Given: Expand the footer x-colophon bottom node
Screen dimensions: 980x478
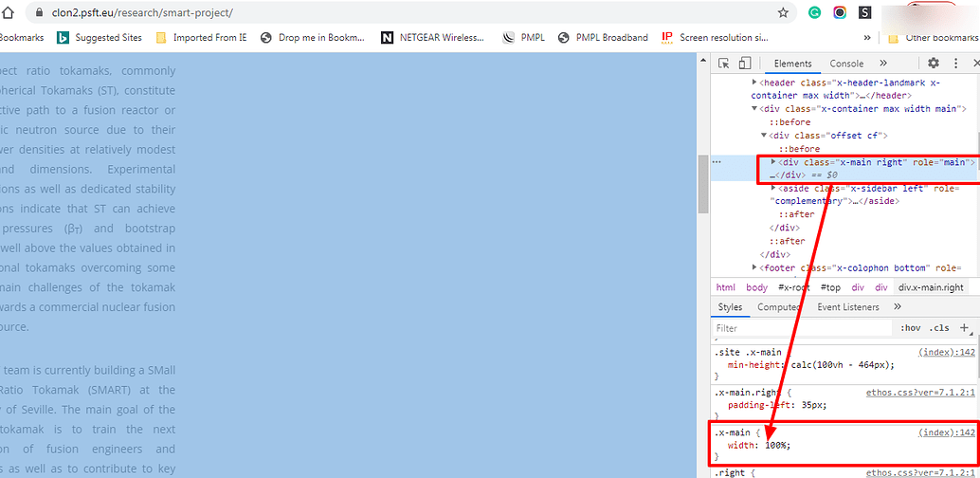Looking at the screenshot, I should coord(754,267).
